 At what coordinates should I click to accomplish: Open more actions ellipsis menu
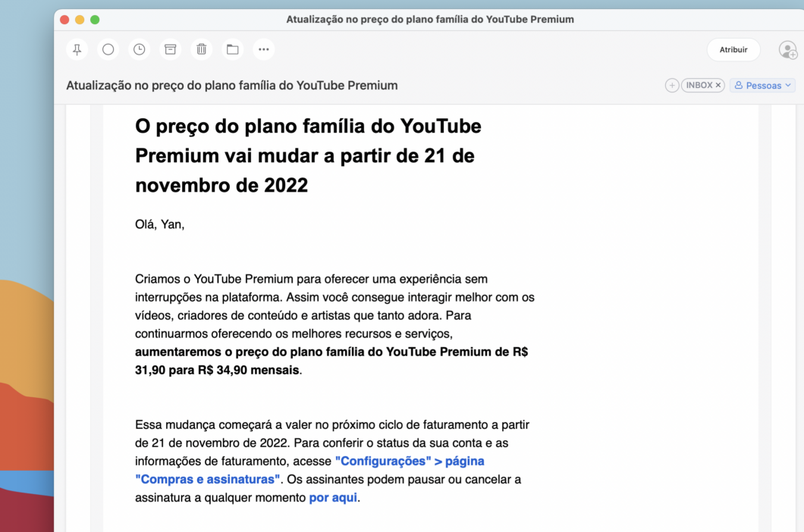pyautogui.click(x=263, y=50)
